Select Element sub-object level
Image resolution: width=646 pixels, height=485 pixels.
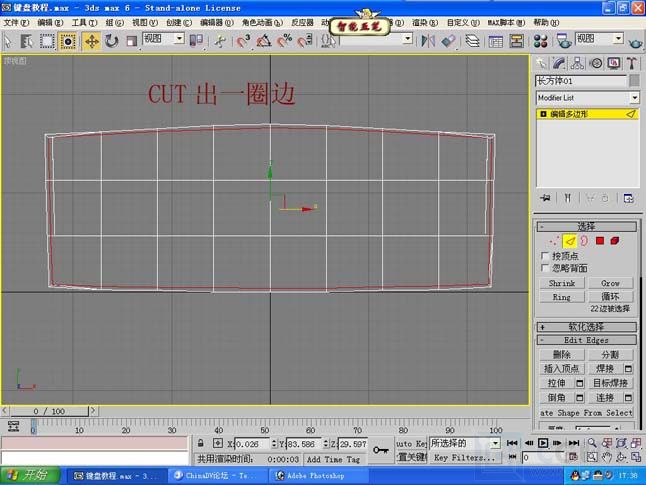tap(615, 241)
